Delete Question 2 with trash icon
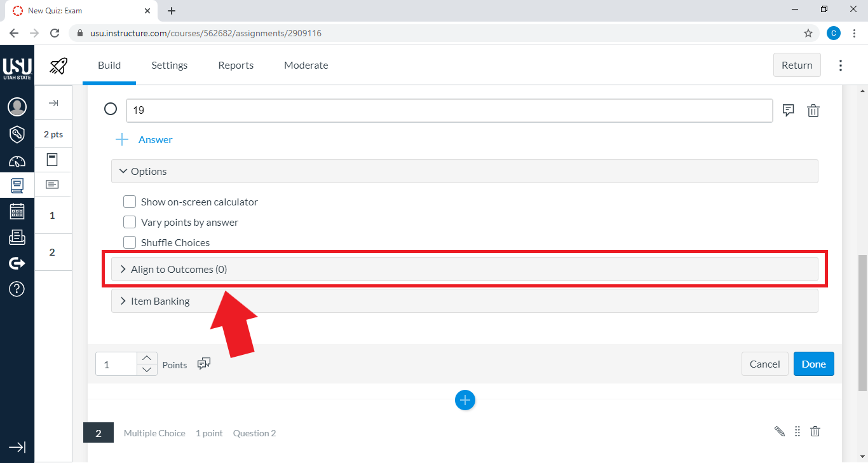868x463 pixels. [x=815, y=431]
